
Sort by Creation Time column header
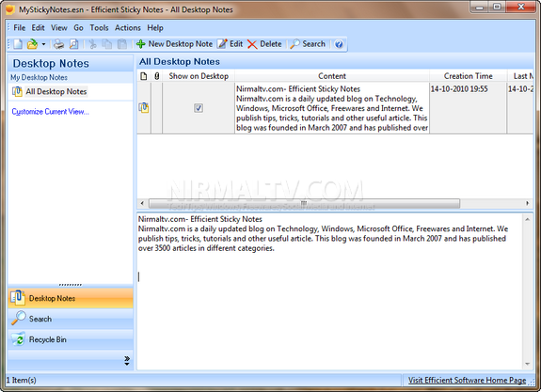(x=469, y=76)
